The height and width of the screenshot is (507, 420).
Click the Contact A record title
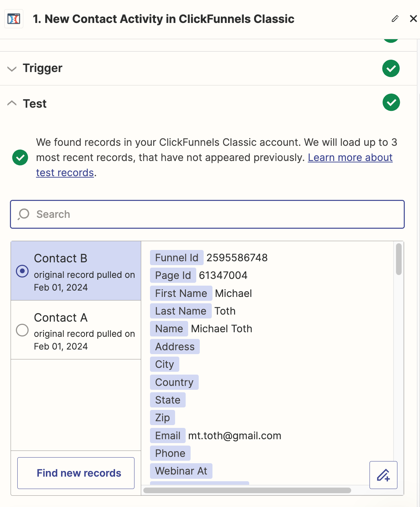[61, 318]
